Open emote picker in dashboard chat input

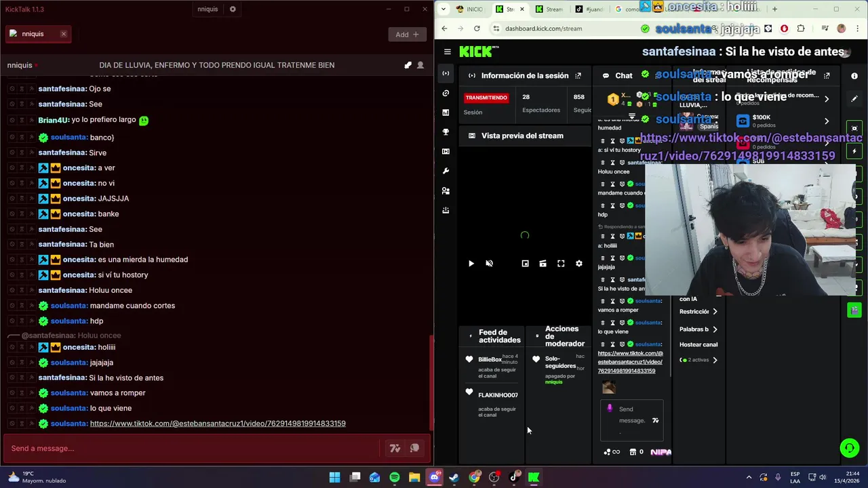point(655,421)
